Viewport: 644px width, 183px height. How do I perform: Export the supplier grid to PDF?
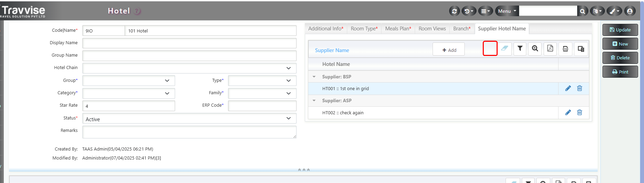click(550, 49)
